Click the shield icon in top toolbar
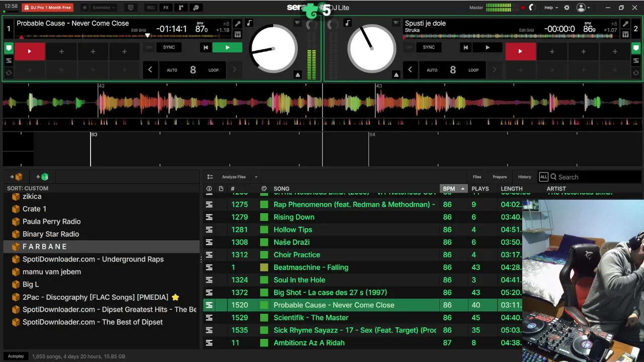 point(131,8)
